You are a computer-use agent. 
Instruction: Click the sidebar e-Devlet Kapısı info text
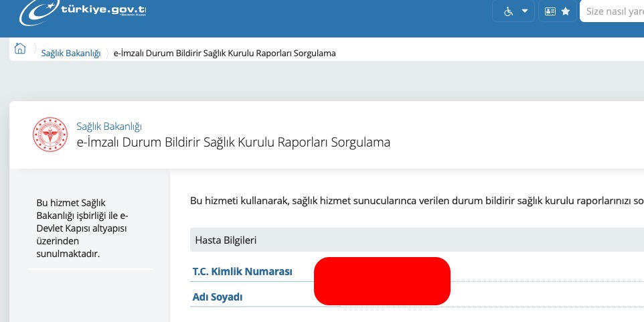[82, 228]
